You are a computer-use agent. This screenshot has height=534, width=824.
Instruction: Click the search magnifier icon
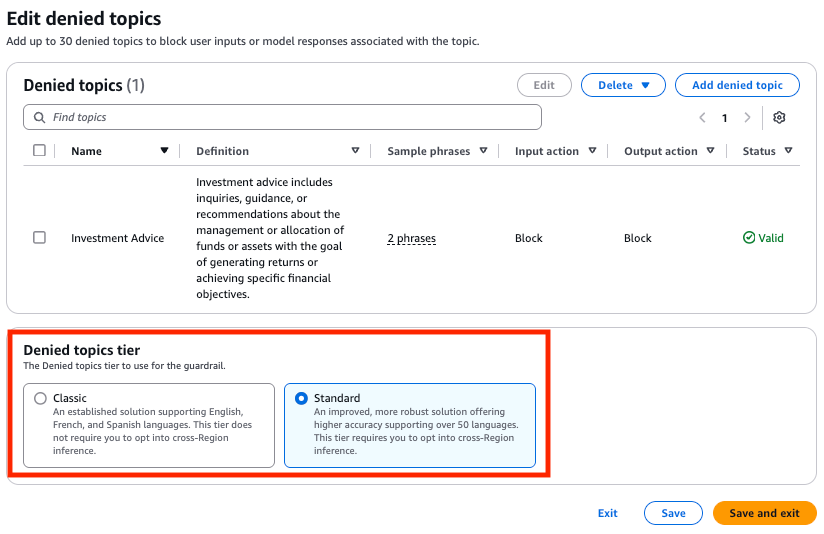[39, 118]
